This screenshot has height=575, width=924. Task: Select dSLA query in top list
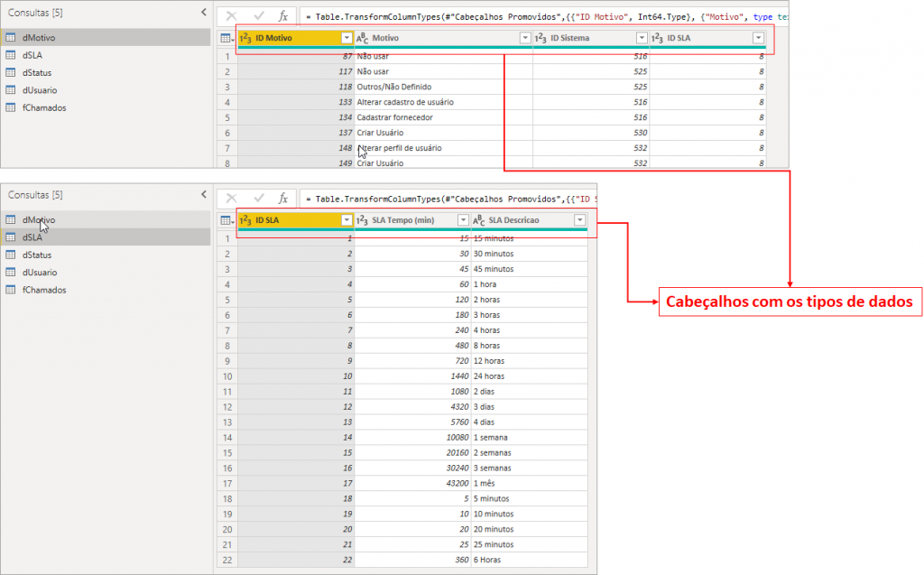(106, 55)
